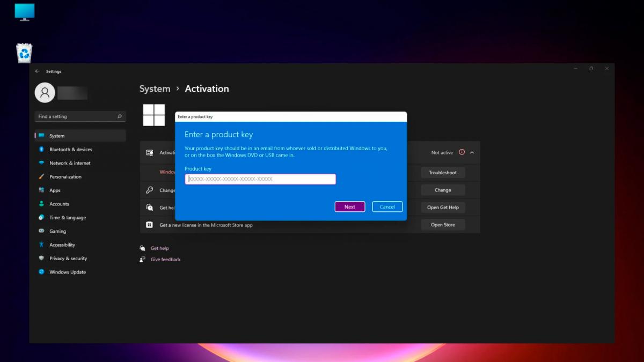Open the Get help link below
The image size is (644, 362).
pyautogui.click(x=160, y=248)
